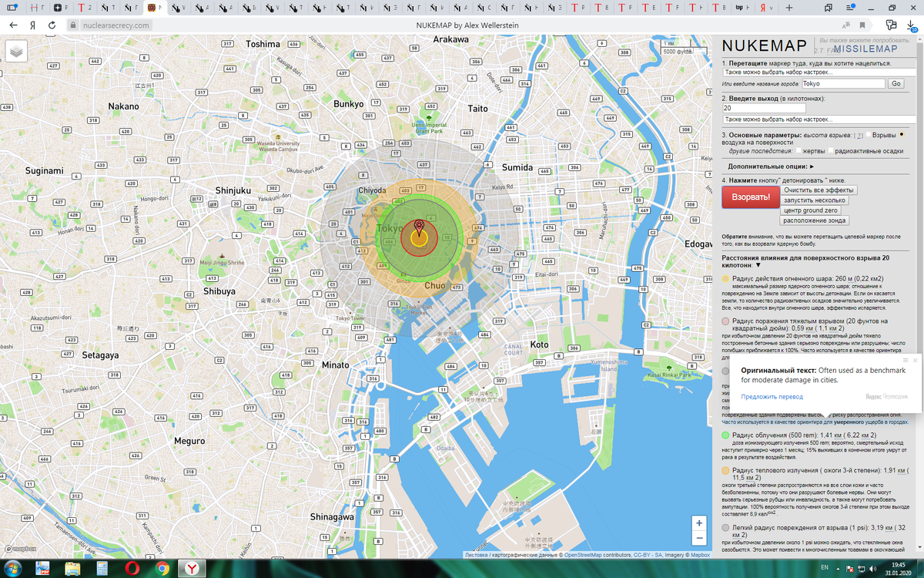Image resolution: width=924 pixels, height=578 pixels.
Task: Open the map layers switcher icon
Action: point(16,51)
